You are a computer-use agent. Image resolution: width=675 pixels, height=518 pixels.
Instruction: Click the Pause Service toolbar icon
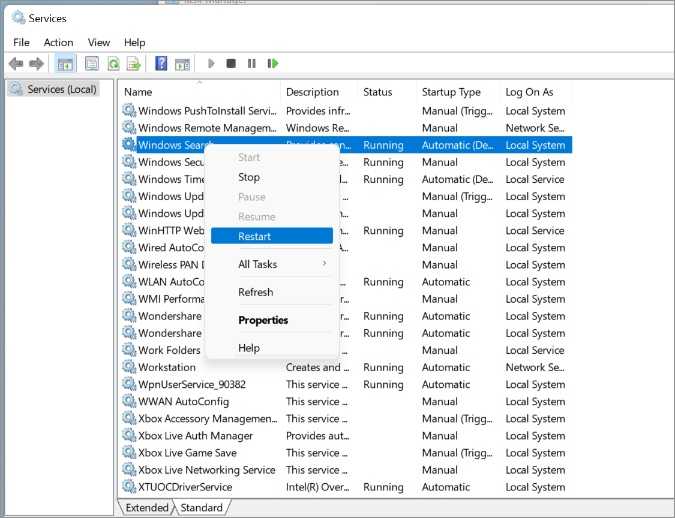click(252, 64)
